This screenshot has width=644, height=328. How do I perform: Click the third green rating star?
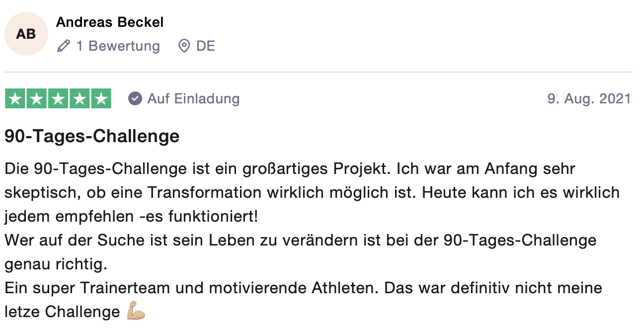(58, 98)
